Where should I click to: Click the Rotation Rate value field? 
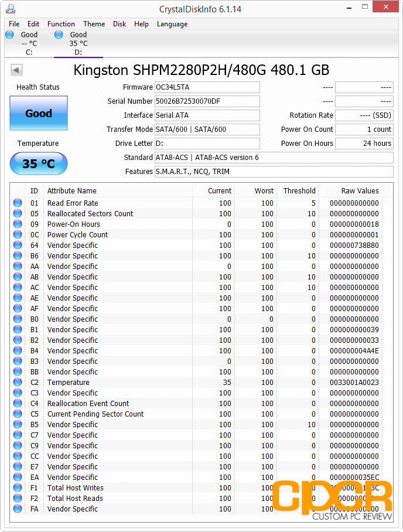coord(364,115)
